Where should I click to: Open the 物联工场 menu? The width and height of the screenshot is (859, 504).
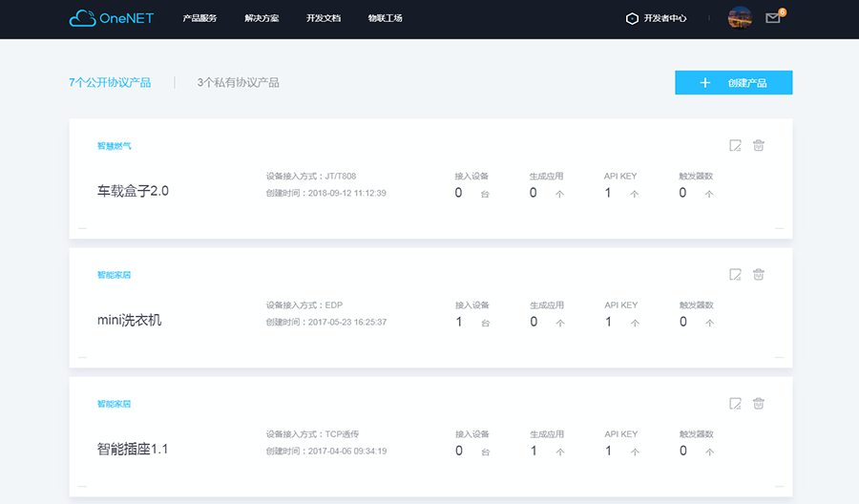(x=386, y=18)
